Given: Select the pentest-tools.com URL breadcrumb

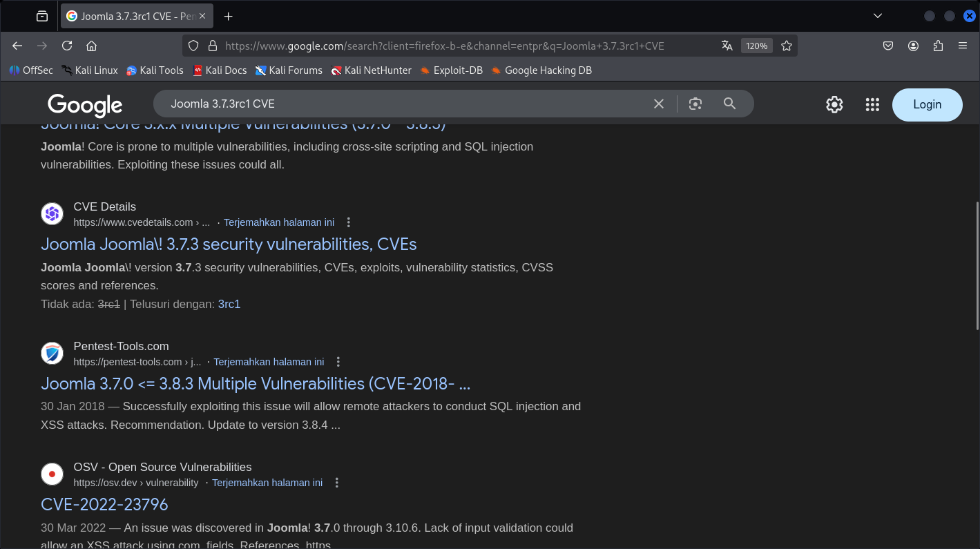Looking at the screenshot, I should 137,362.
